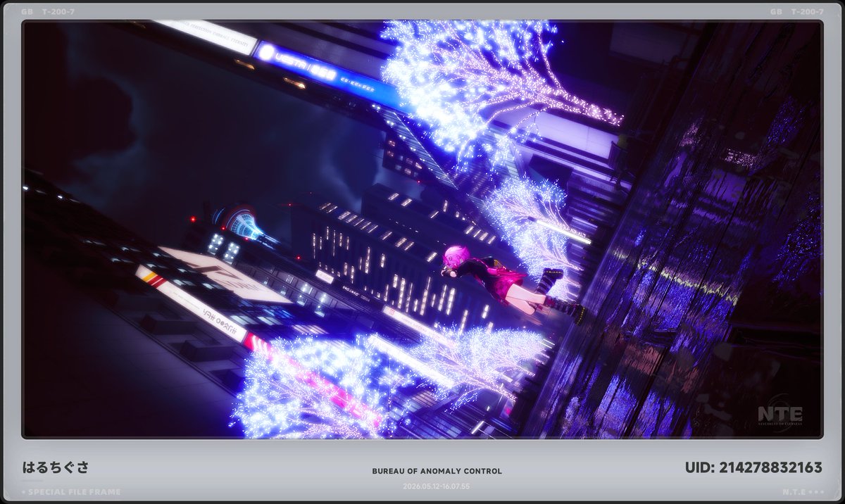Click the GB T-200-7 label at top-right
Image resolution: width=845 pixels, height=504 pixels.
pyautogui.click(x=797, y=12)
